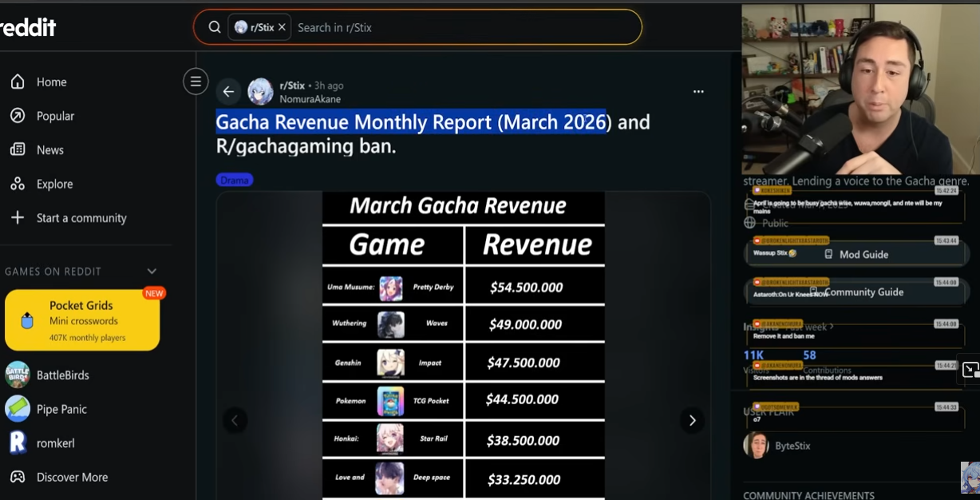Screen dimensions: 980x500
Task: Open Community Guide in the right panel
Action: 857,292
